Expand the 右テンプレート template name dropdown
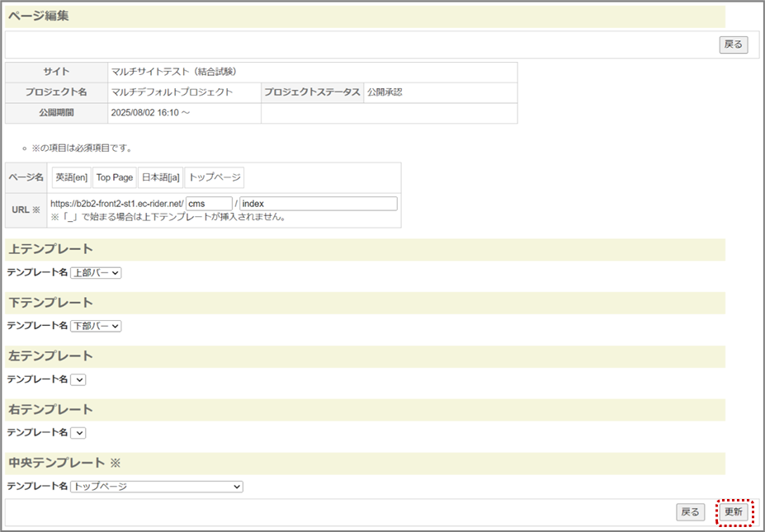Image resolution: width=765 pixels, height=532 pixels. click(x=78, y=432)
